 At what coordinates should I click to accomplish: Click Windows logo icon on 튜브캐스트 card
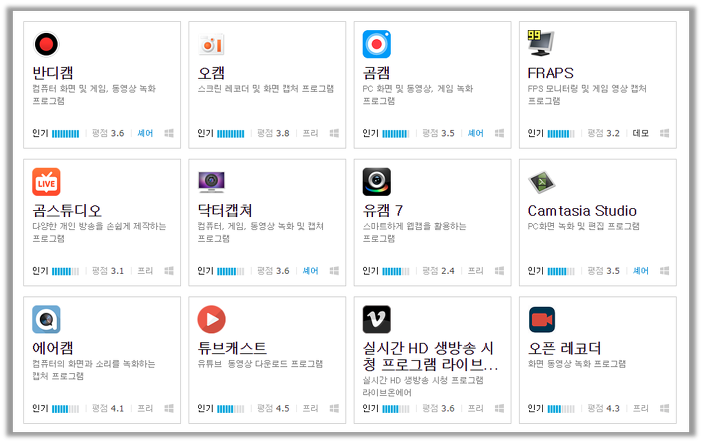click(334, 408)
